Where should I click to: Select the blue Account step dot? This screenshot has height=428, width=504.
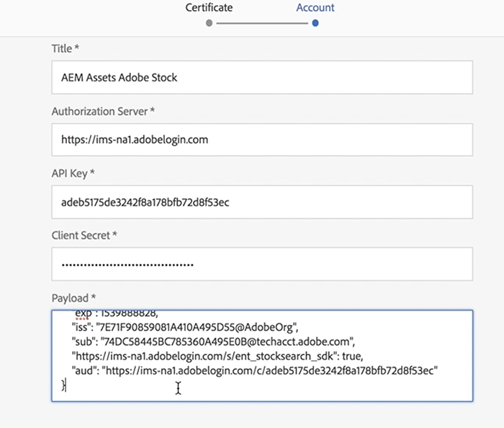pyautogui.click(x=315, y=23)
